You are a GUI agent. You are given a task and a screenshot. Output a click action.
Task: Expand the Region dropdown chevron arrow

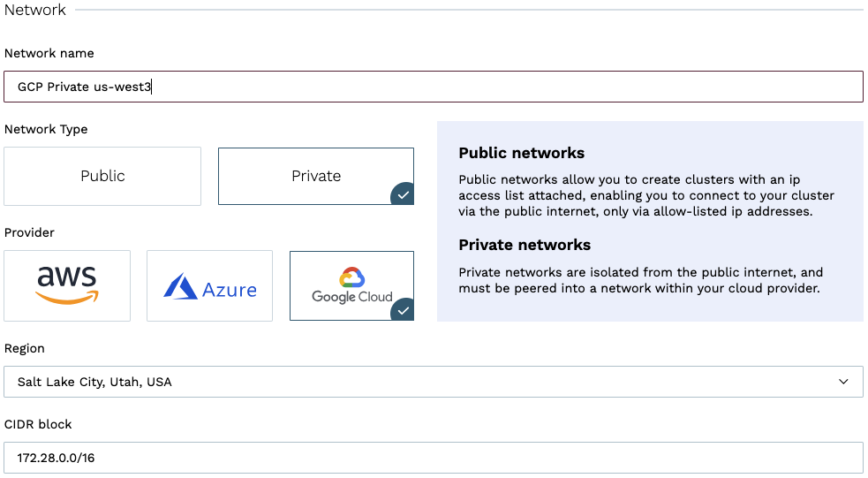(x=843, y=382)
